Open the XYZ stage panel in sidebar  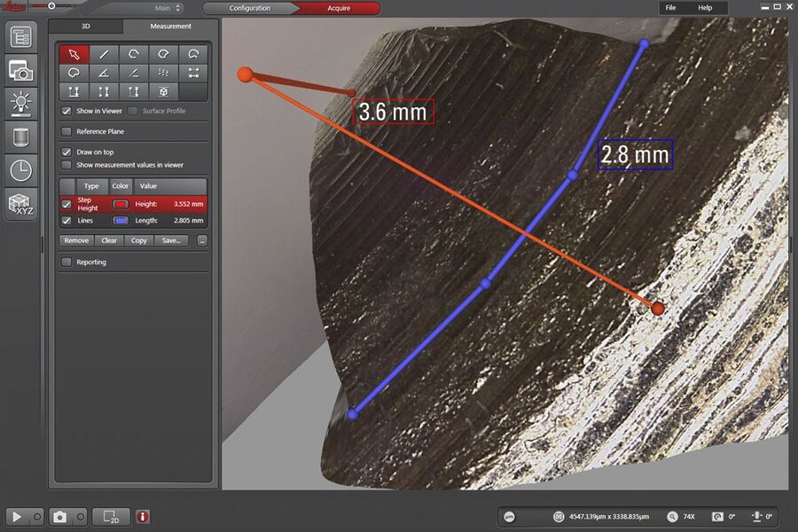point(21,204)
